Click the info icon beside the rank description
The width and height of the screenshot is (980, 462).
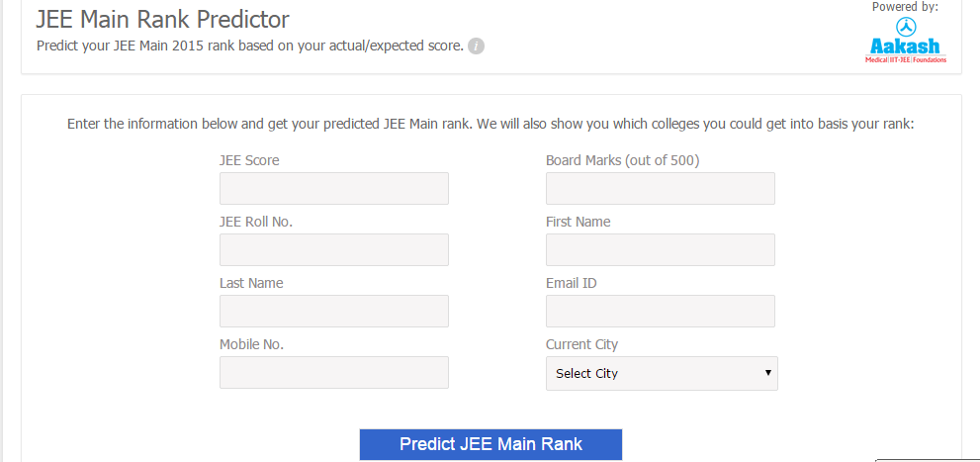[476, 46]
